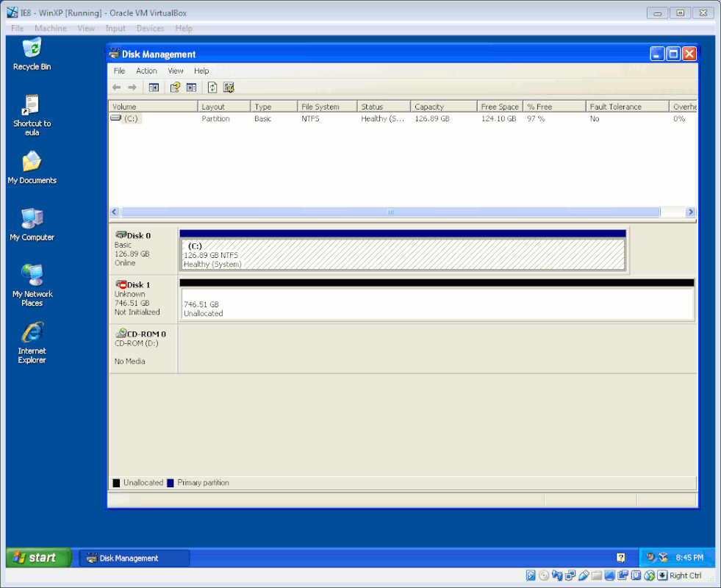Click the VirtualBox network adapter indicator

pos(570,575)
